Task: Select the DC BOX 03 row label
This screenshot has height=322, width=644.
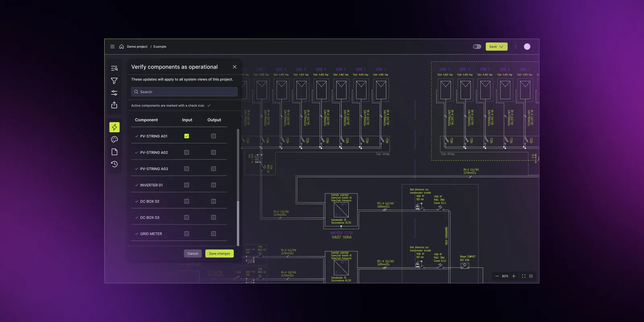Action: 150,218
